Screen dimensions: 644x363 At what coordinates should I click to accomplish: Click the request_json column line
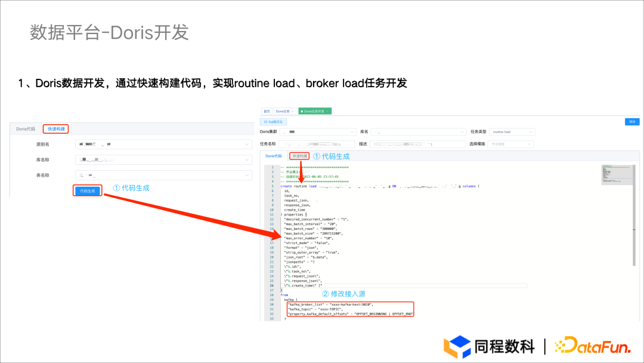click(296, 201)
